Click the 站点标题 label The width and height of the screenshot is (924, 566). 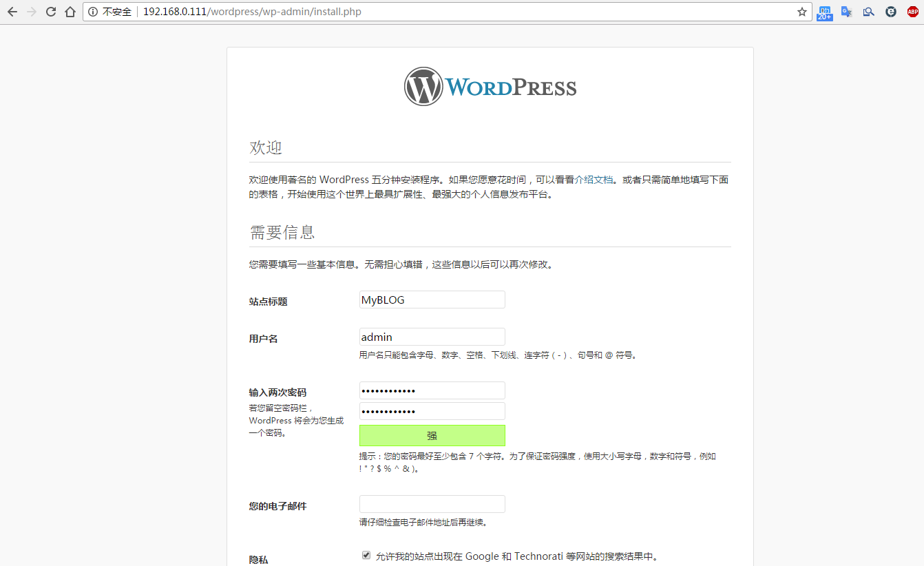tap(268, 302)
